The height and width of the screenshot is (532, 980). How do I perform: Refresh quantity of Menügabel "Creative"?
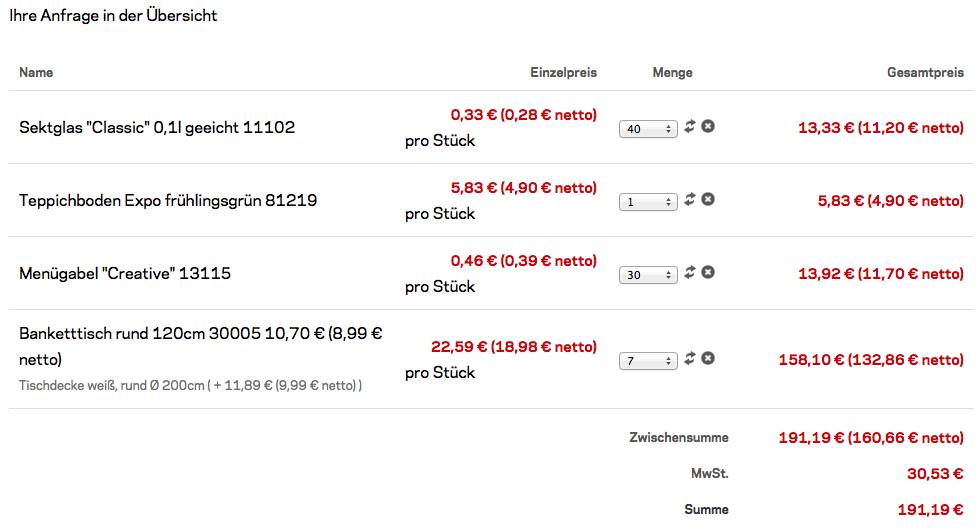click(x=689, y=272)
